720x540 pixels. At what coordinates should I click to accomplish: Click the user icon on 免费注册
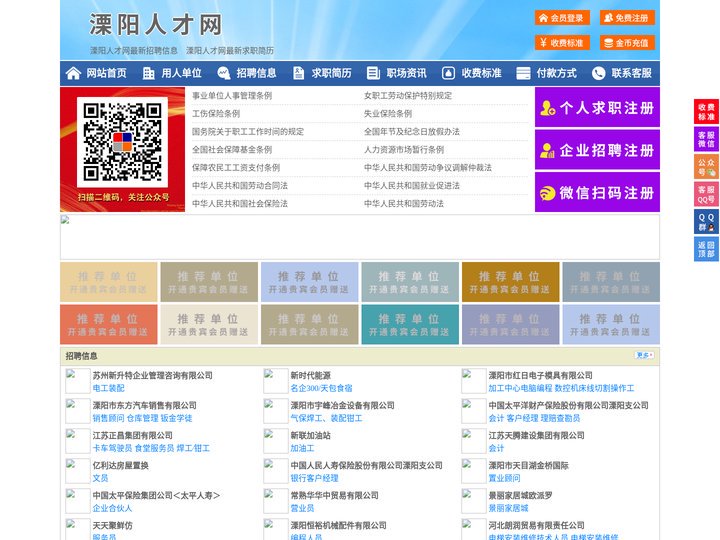[608, 18]
